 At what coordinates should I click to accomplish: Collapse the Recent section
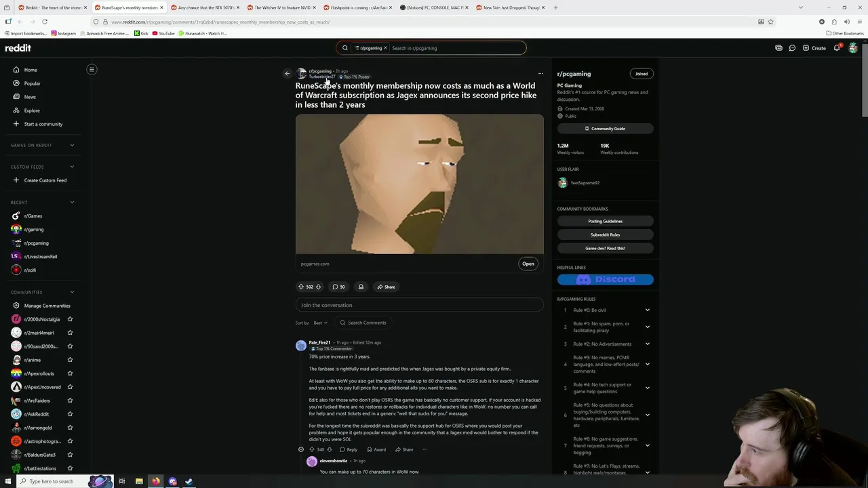click(72, 202)
